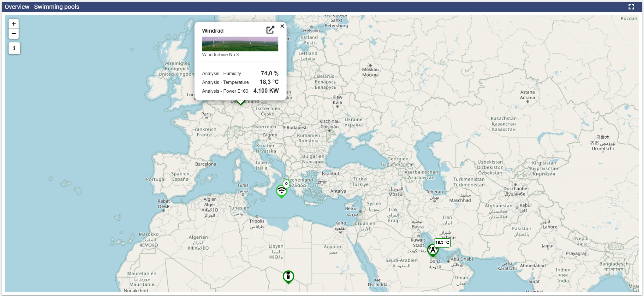
Task: Open the map info button
Action: click(14, 48)
